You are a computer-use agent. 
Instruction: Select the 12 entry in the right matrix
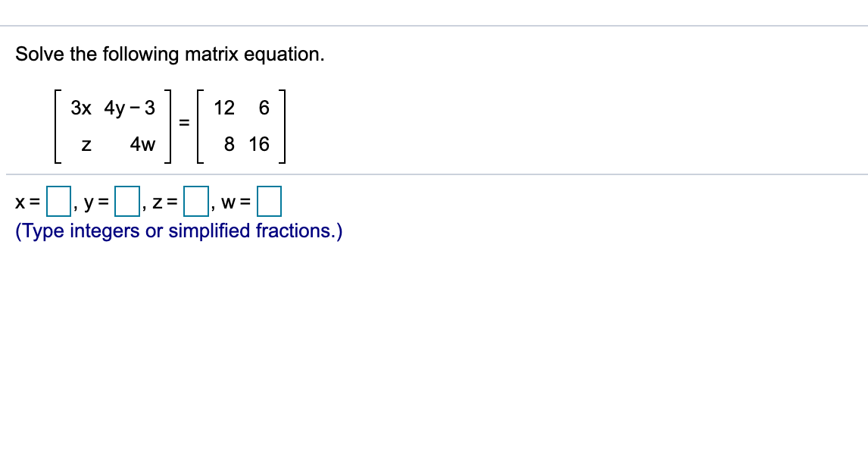coord(225,107)
